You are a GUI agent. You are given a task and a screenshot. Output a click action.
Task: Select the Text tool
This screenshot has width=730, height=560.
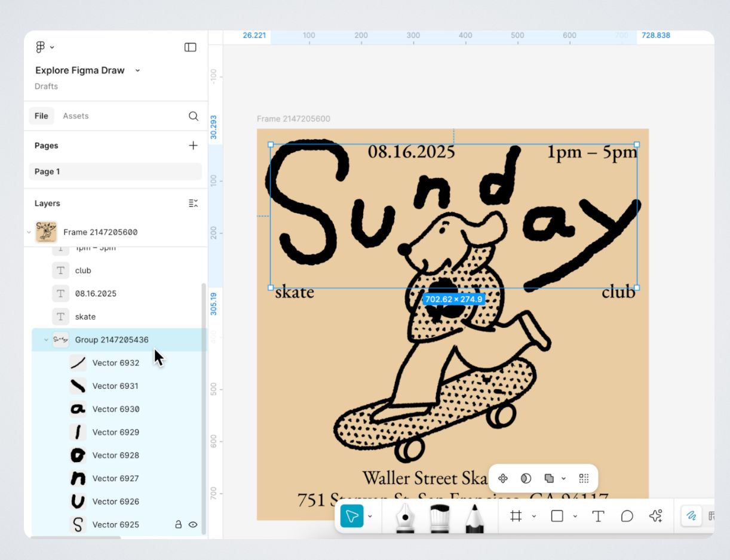(598, 516)
